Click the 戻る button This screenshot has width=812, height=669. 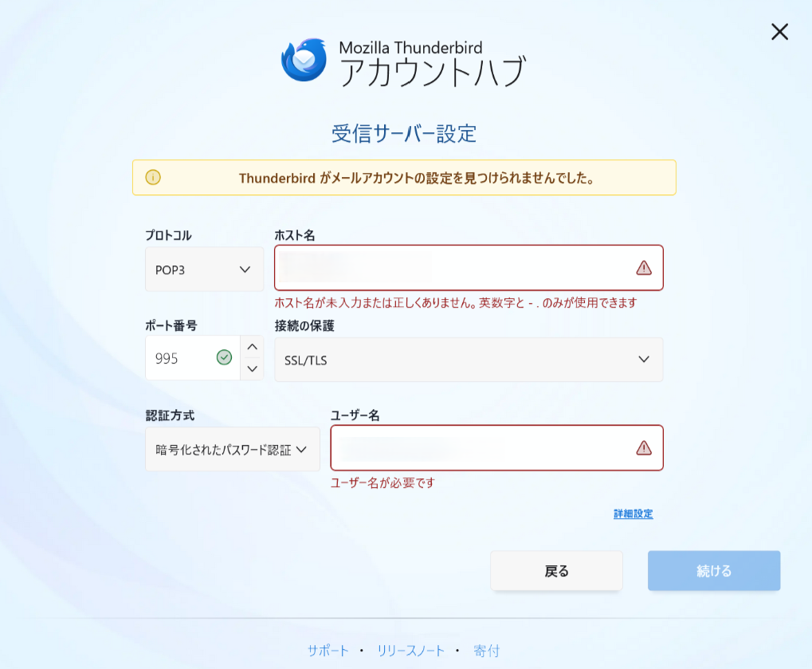[555, 570]
